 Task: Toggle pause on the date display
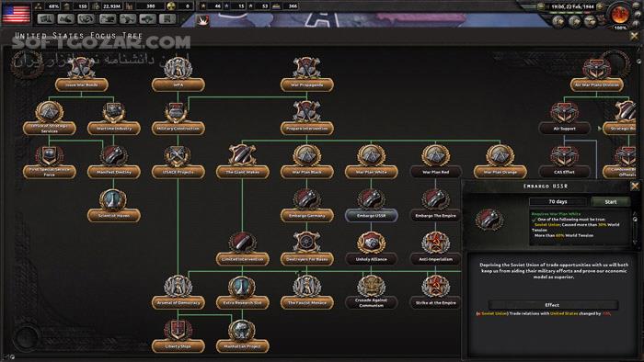(572, 6)
